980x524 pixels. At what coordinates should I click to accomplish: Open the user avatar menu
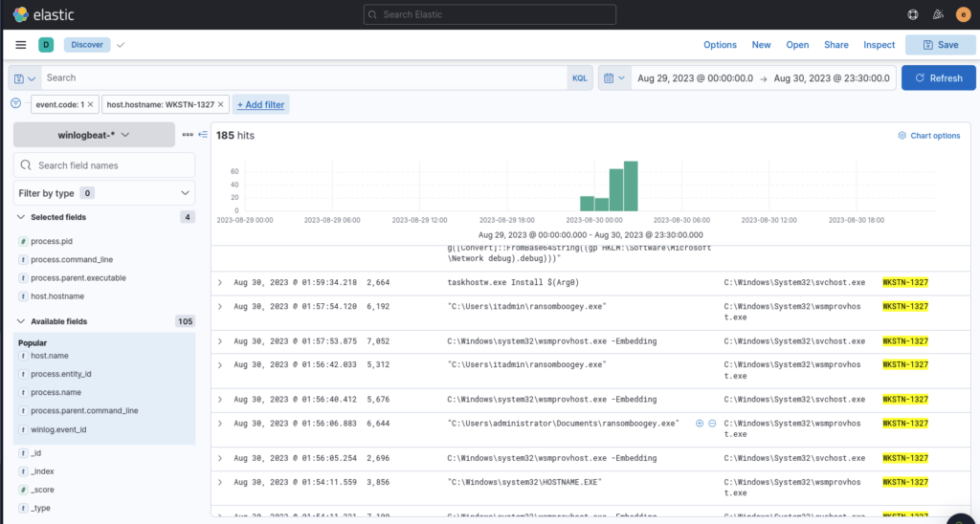click(963, 14)
